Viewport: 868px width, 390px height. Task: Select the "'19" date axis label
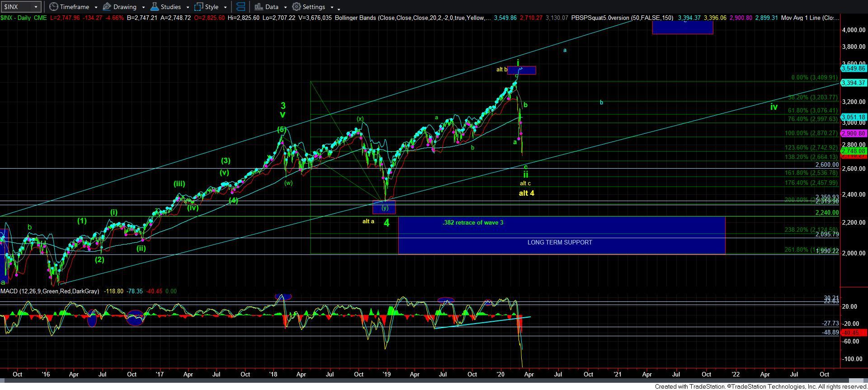point(387,375)
